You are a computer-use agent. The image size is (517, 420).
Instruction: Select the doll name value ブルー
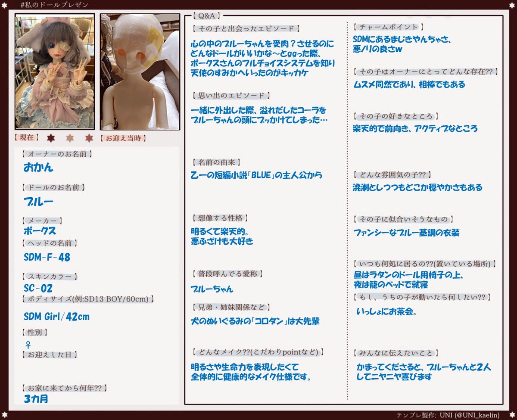(39, 202)
